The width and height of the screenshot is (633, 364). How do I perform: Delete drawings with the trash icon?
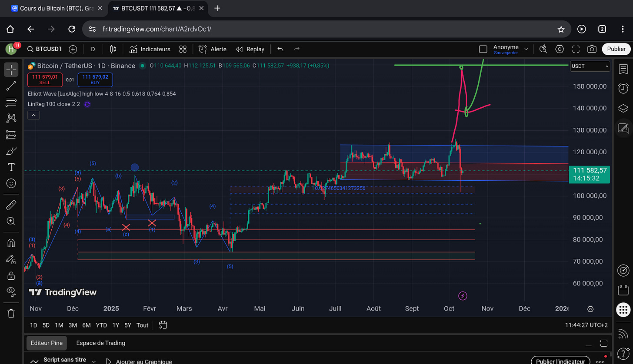11,313
